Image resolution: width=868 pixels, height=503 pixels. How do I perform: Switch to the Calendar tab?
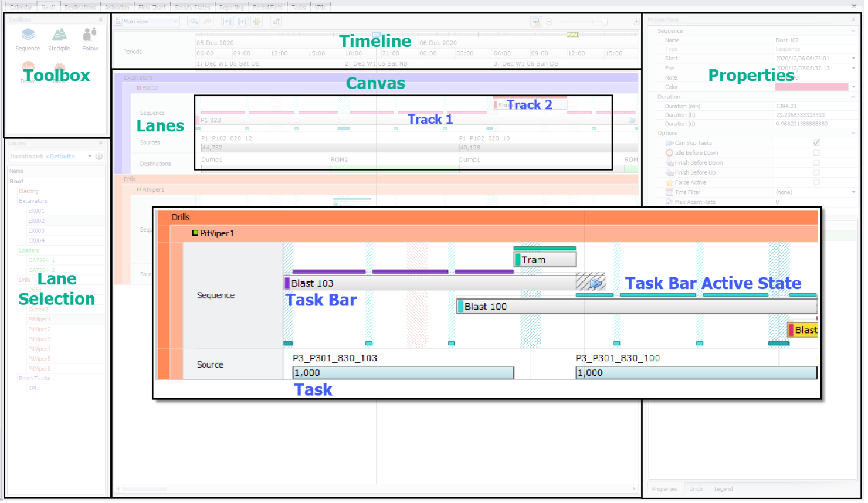pos(21,8)
